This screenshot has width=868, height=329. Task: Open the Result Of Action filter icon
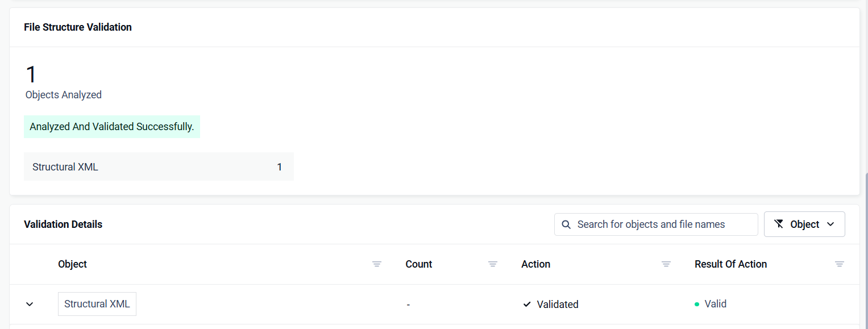click(840, 264)
